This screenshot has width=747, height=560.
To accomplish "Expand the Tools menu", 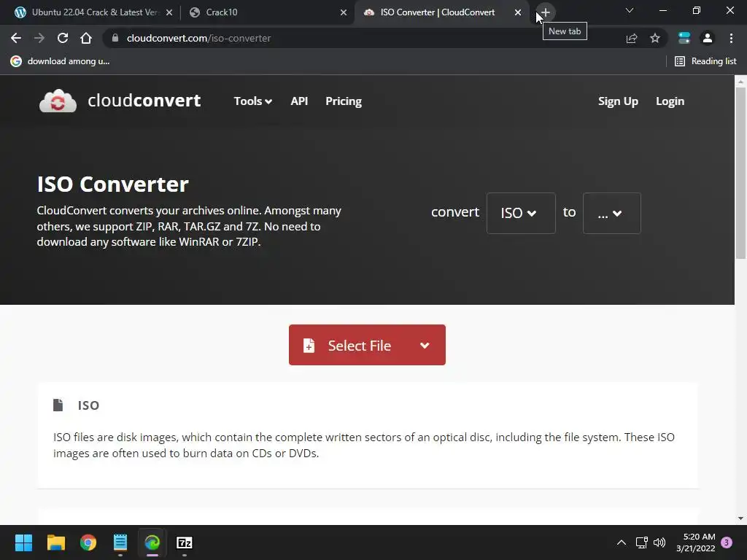I will [252, 101].
